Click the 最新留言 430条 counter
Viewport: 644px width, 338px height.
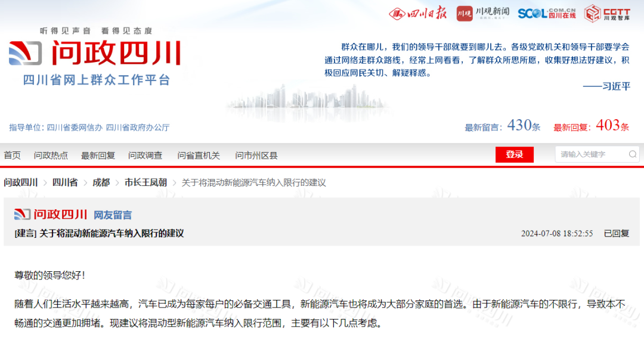pos(502,126)
